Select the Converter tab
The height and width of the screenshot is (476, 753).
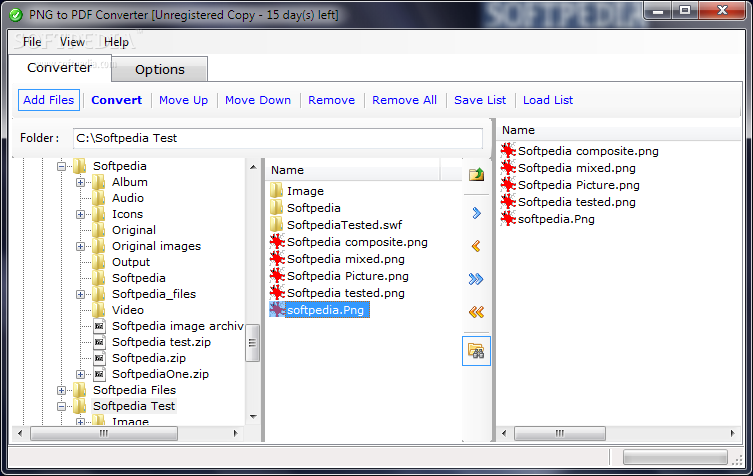[60, 68]
